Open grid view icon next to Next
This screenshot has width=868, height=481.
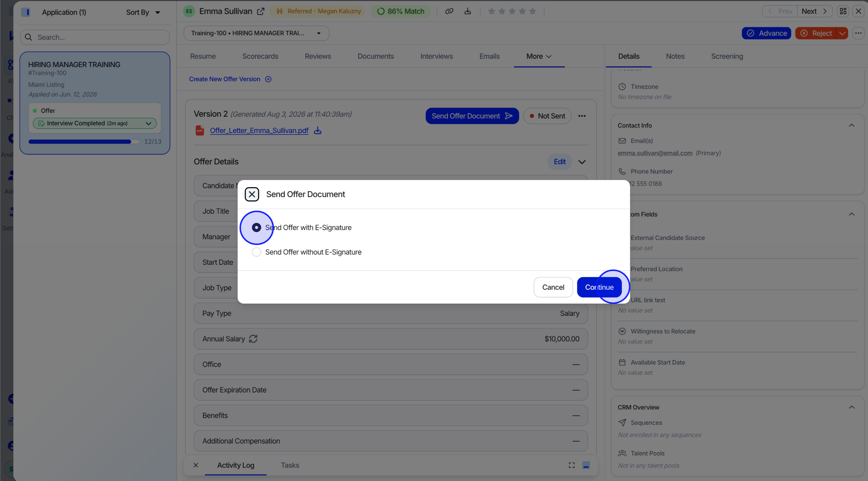point(843,11)
